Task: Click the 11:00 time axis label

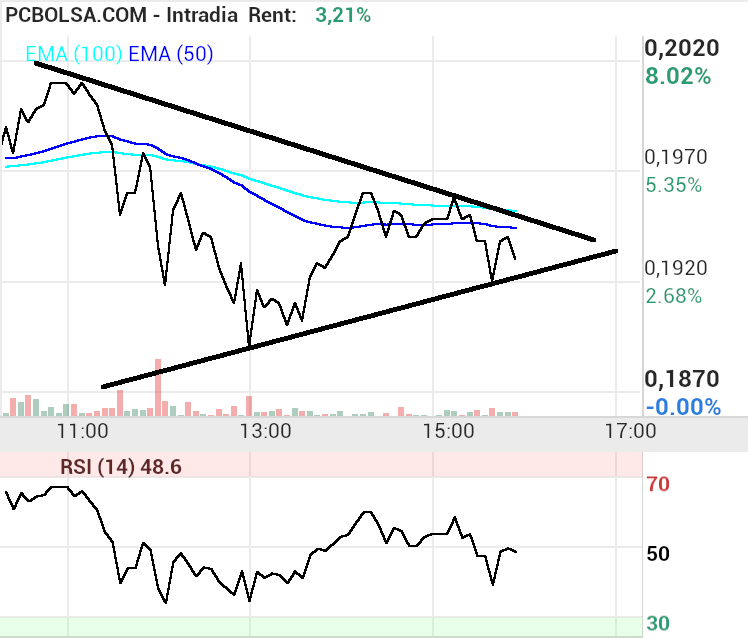Action: tap(83, 431)
